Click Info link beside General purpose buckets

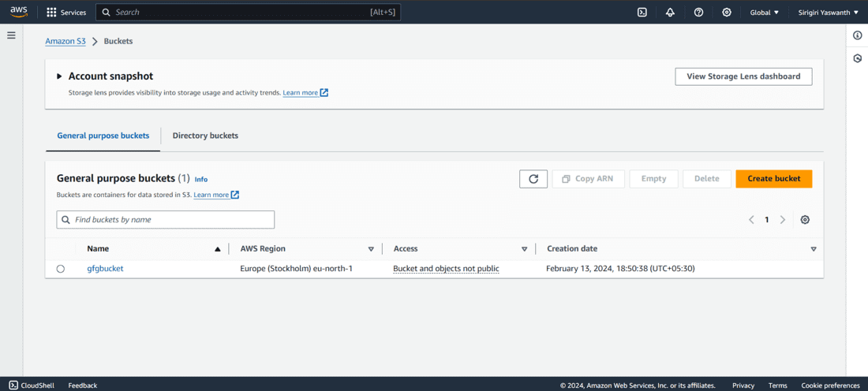(x=201, y=179)
